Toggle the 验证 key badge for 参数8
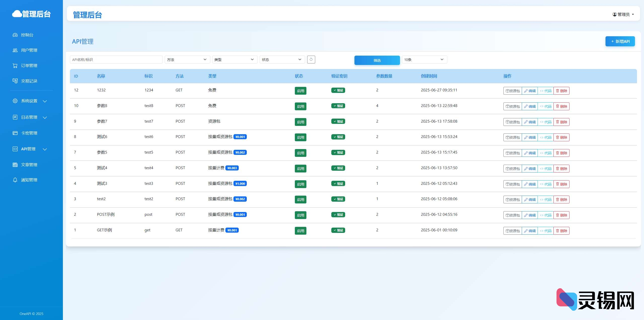 coord(338,106)
